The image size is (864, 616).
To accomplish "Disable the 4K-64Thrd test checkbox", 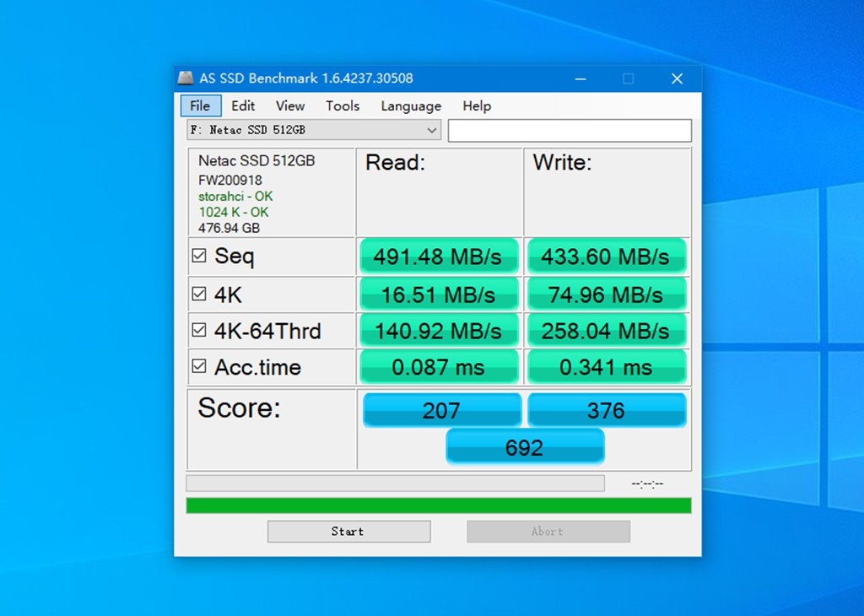I will point(199,330).
